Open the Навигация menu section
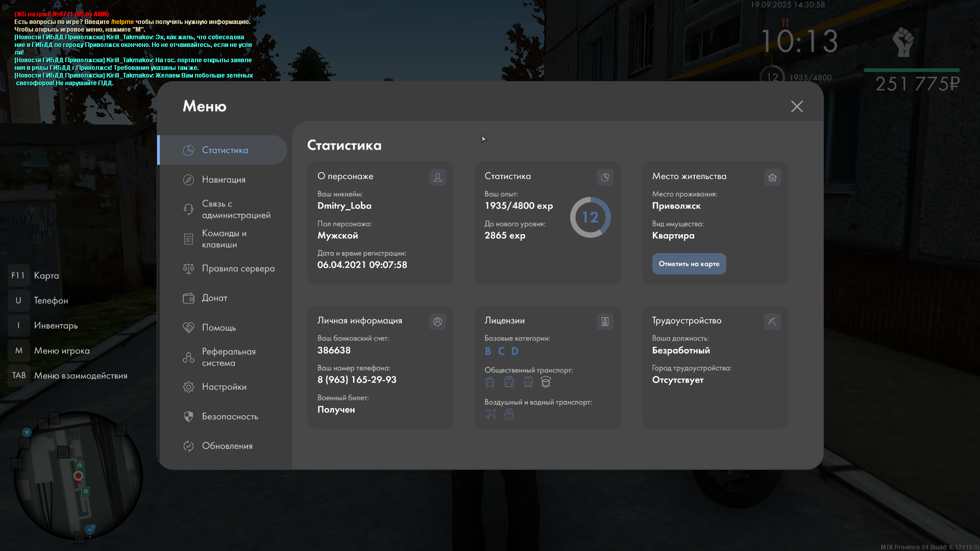 (224, 180)
